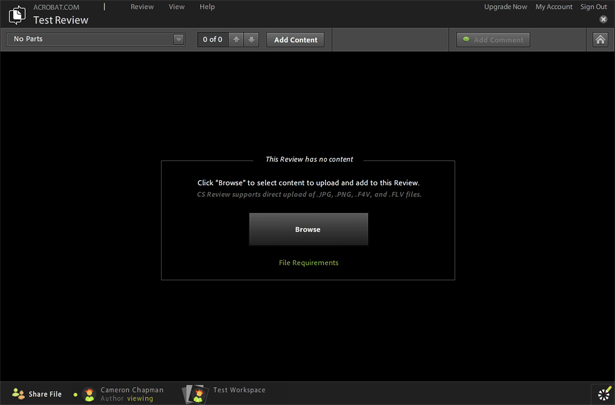Viewport: 615px width, 405px height.
Task: Click the Add Content button
Action: tap(296, 40)
